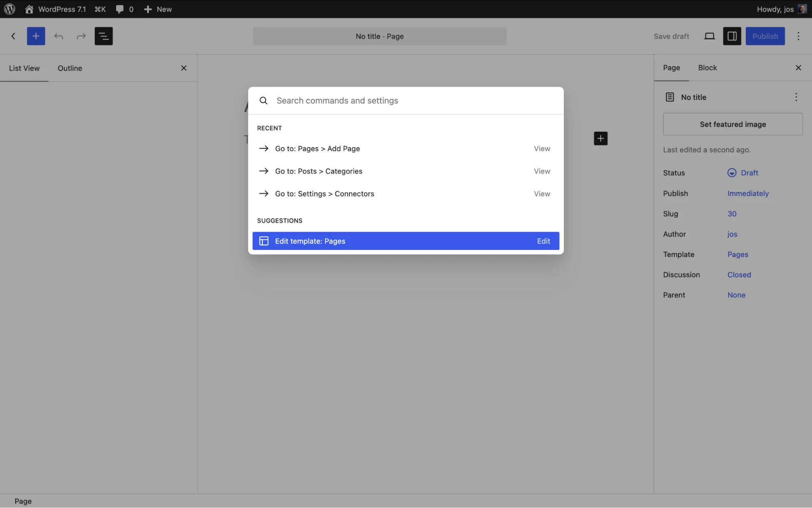This screenshot has height=508, width=812.
Task: Choose Edit template: Pages suggestion
Action: (x=406, y=241)
